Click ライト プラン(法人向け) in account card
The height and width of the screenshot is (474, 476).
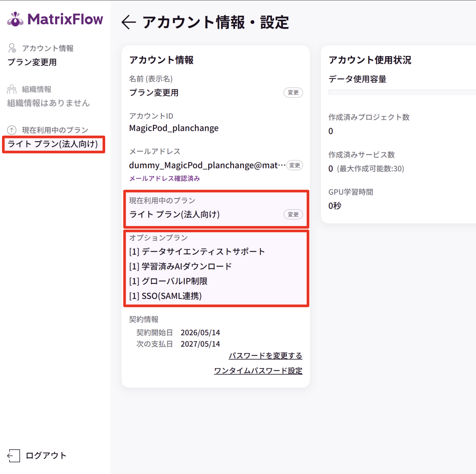(x=174, y=214)
